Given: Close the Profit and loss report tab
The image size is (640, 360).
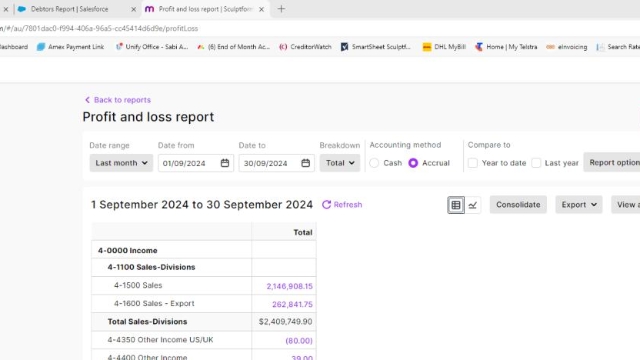Looking at the screenshot, I should point(262,9).
